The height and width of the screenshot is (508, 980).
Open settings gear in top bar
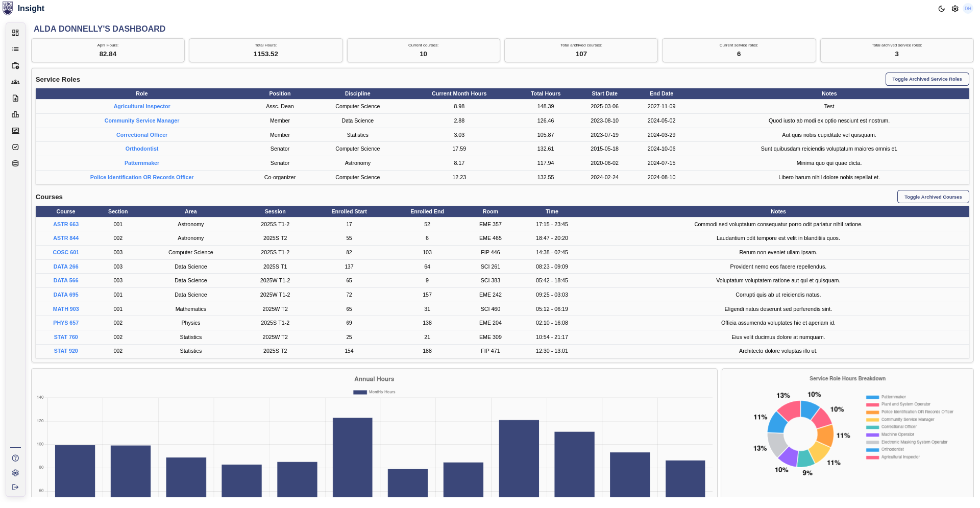[955, 9]
